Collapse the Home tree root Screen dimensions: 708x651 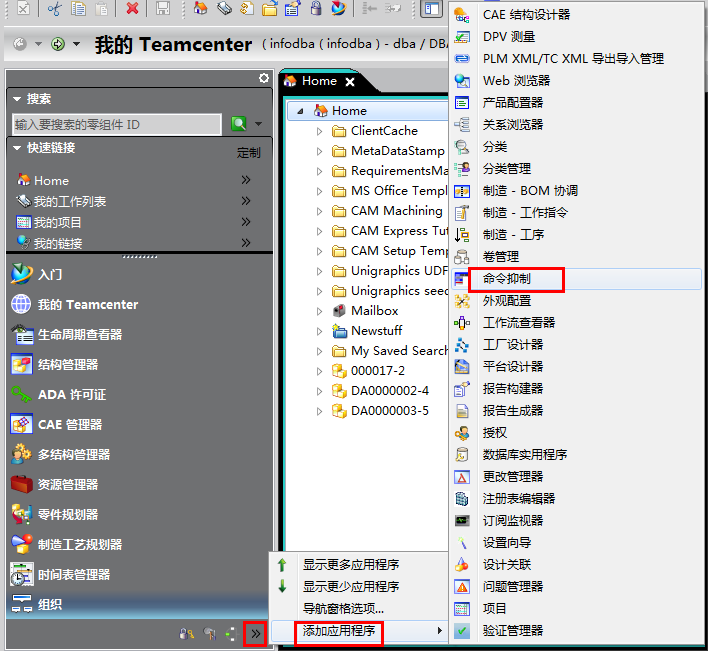[300, 111]
